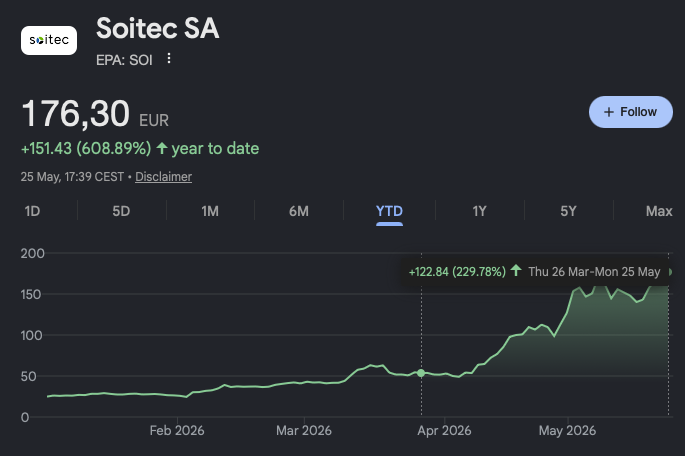Click the Thu 26 Mar-Mon 25 May date range text
Screen dimensions: 685x456
pos(594,272)
